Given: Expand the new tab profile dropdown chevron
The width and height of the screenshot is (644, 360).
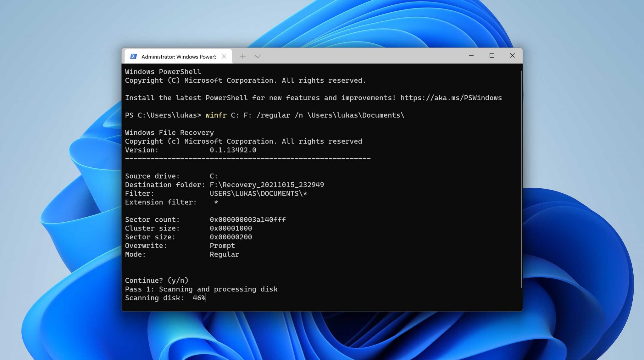Looking at the screenshot, I should [x=258, y=56].
